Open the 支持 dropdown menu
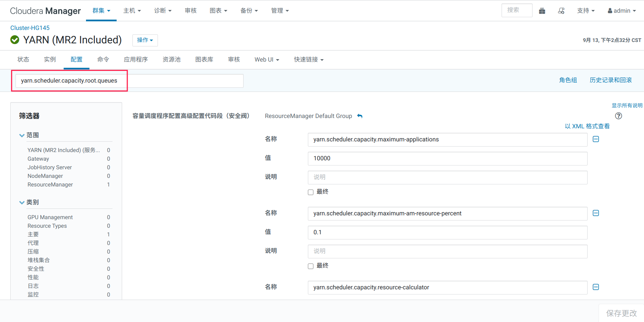This screenshot has width=644, height=322. point(586,11)
